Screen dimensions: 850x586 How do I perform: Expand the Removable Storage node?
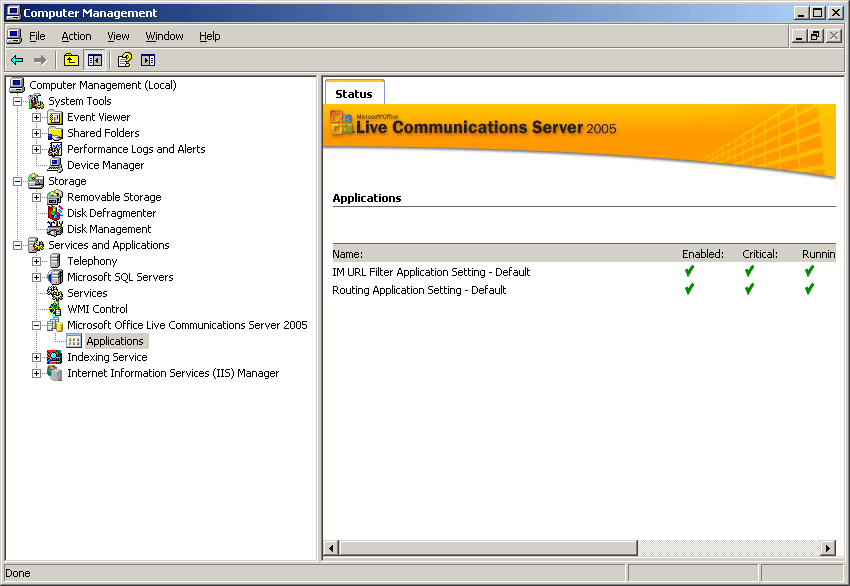pos(36,197)
